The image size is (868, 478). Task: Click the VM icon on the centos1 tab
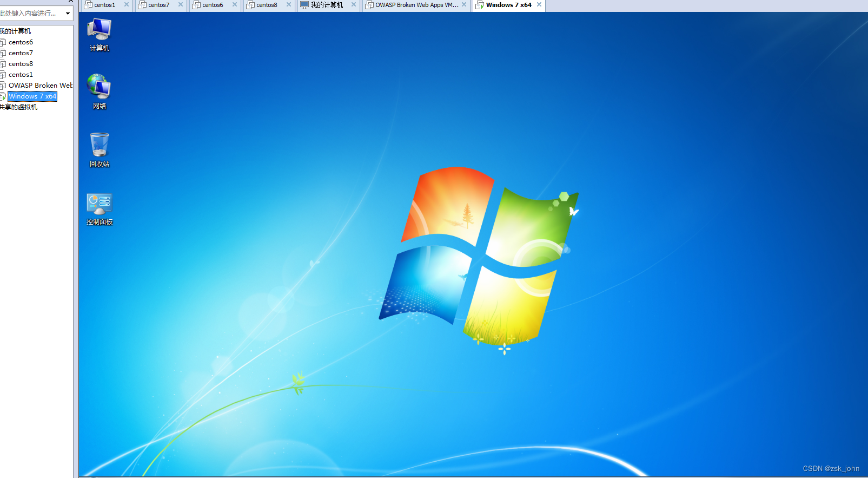(x=88, y=5)
